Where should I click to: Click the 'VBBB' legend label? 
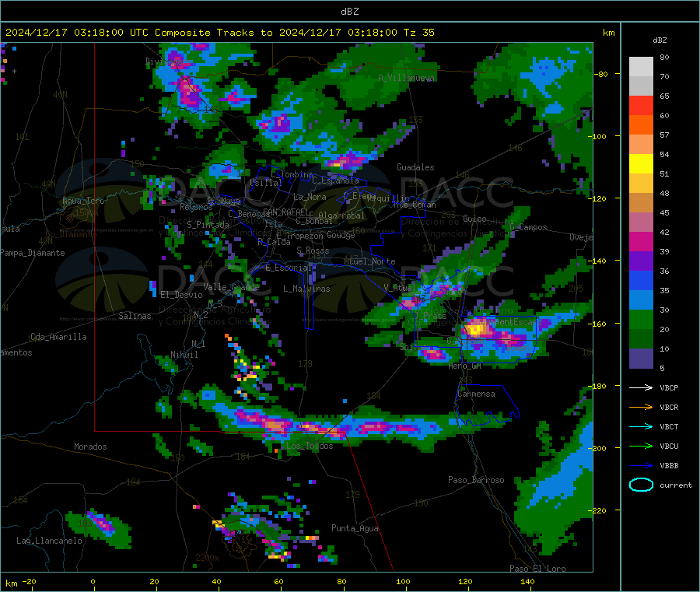pyautogui.click(x=669, y=466)
